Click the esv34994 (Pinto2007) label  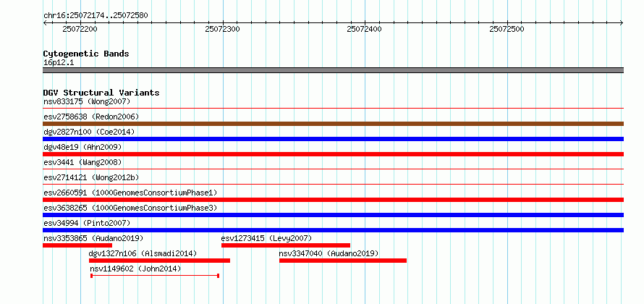pos(87,223)
